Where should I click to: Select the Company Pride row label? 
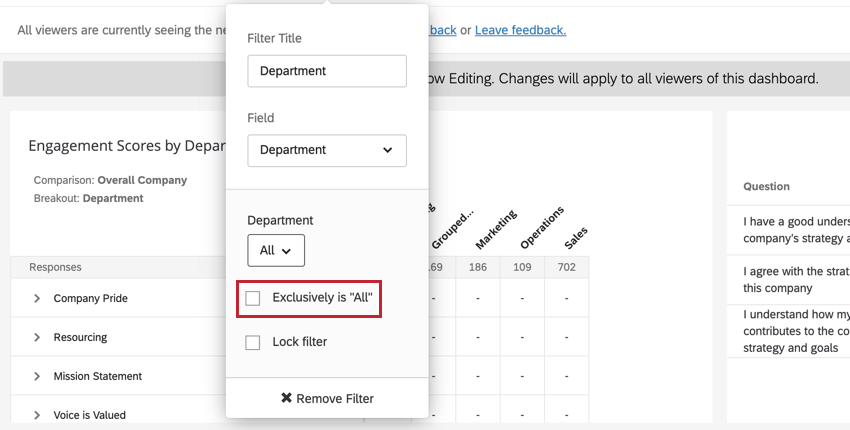(x=91, y=299)
